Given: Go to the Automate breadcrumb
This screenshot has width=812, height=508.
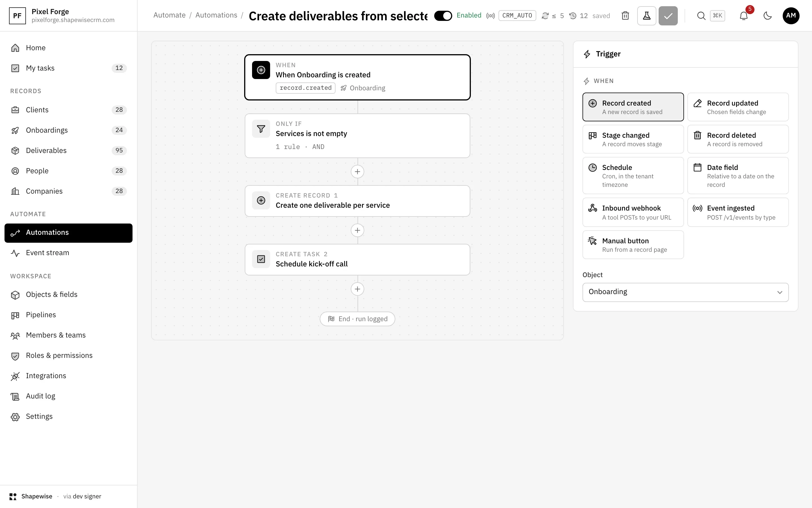Looking at the screenshot, I should click(x=169, y=15).
